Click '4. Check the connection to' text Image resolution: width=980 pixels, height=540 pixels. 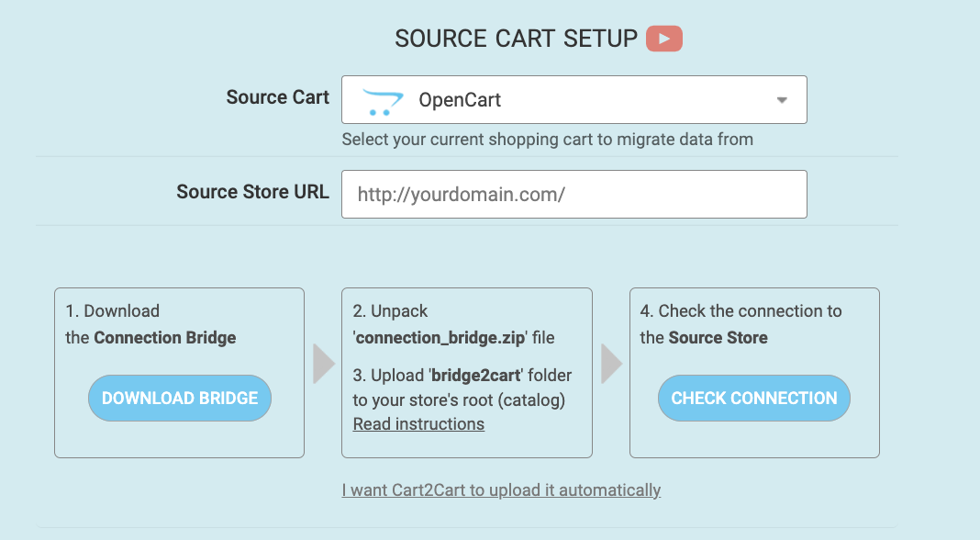(741, 311)
